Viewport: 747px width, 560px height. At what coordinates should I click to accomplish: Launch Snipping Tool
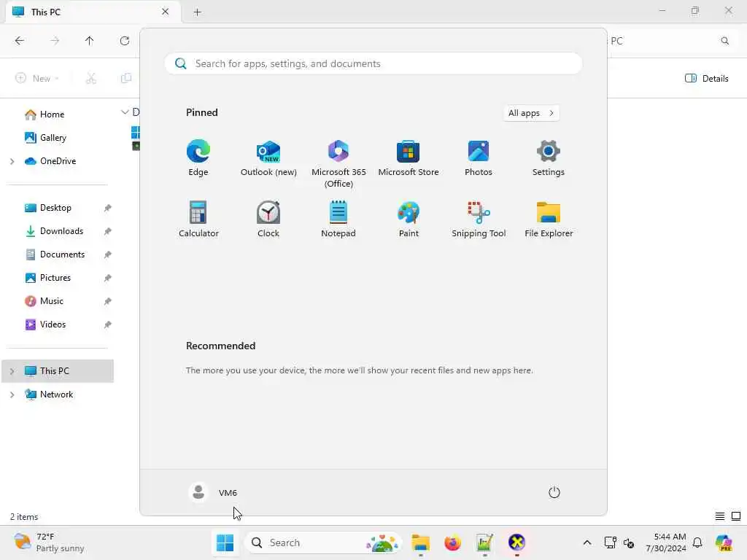coord(479,219)
